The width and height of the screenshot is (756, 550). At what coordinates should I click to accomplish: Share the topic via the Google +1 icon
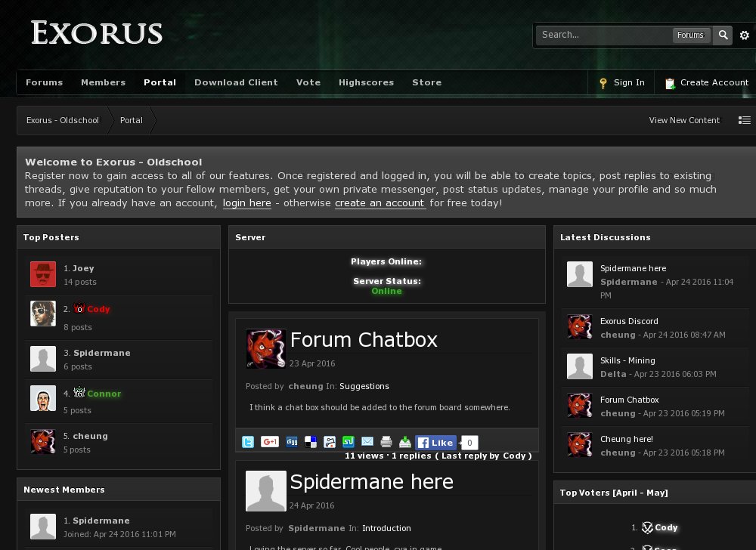[x=269, y=442]
